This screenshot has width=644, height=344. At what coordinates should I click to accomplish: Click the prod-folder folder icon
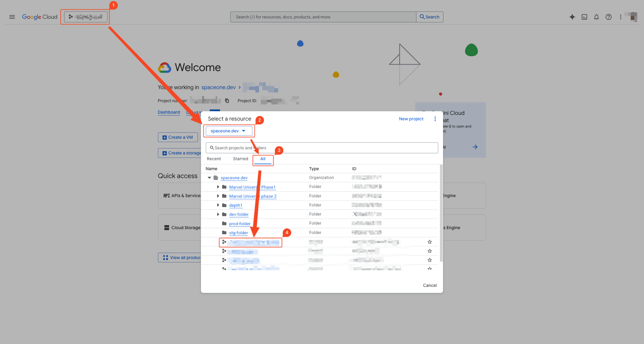(224, 223)
